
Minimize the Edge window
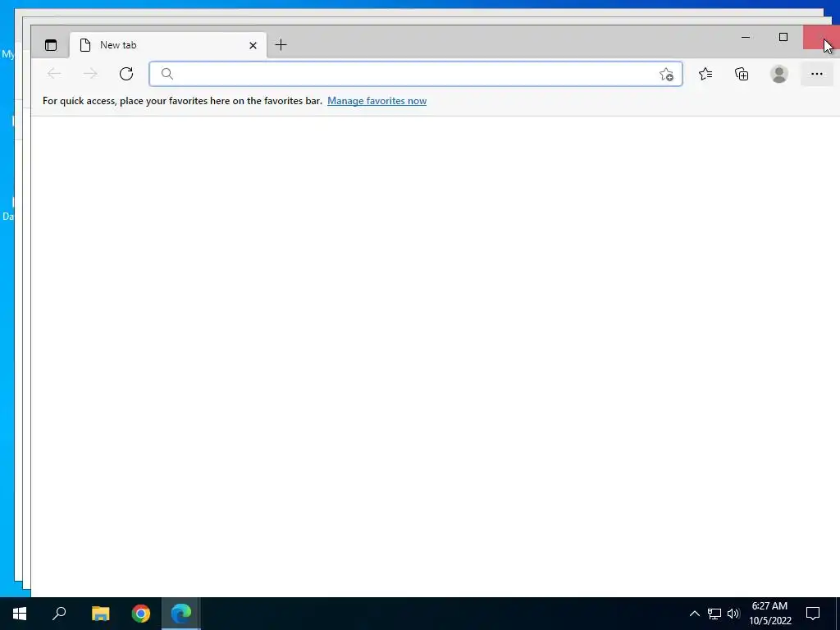[x=745, y=37]
